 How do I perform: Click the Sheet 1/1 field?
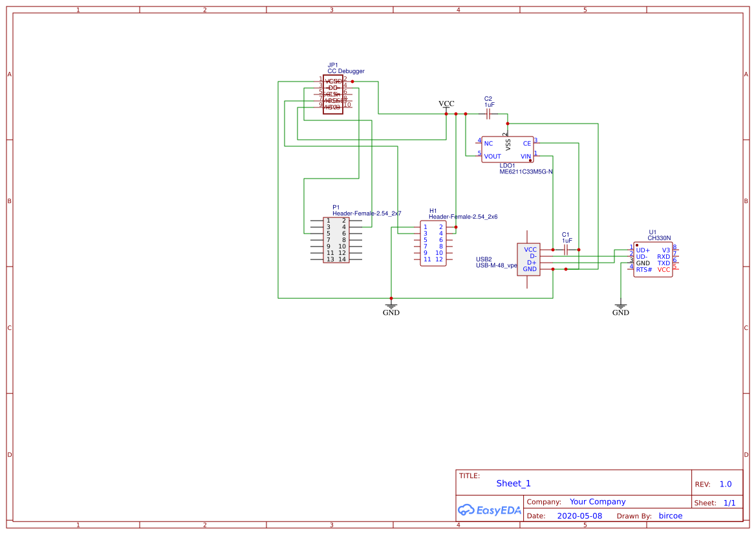pos(729,502)
